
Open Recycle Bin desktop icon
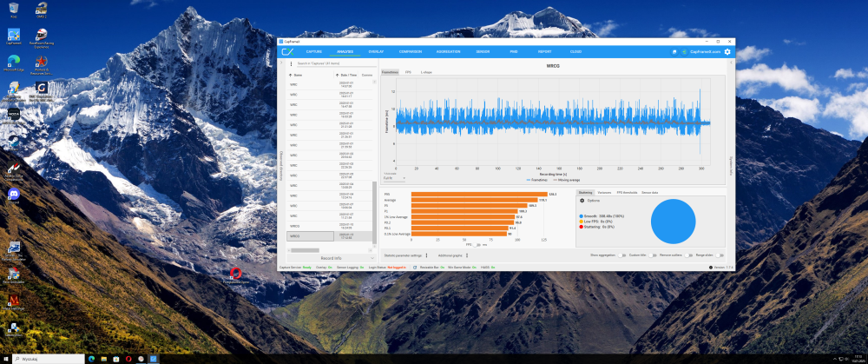(14, 10)
